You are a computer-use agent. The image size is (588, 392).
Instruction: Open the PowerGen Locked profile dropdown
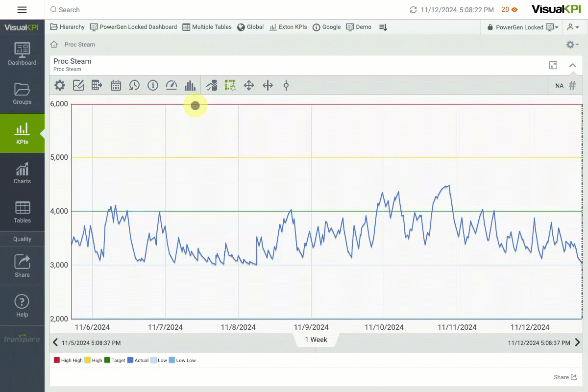tap(522, 27)
